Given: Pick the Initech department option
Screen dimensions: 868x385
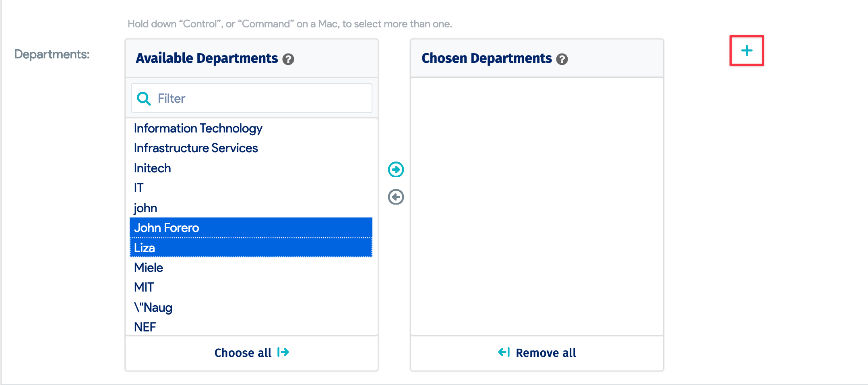Looking at the screenshot, I should pos(153,168).
